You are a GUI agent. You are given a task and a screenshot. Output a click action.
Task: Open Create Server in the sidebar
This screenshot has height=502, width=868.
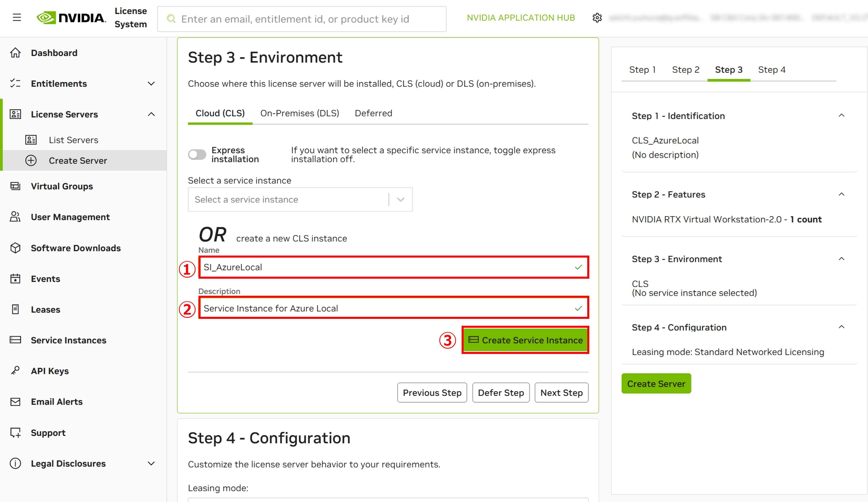click(84, 160)
